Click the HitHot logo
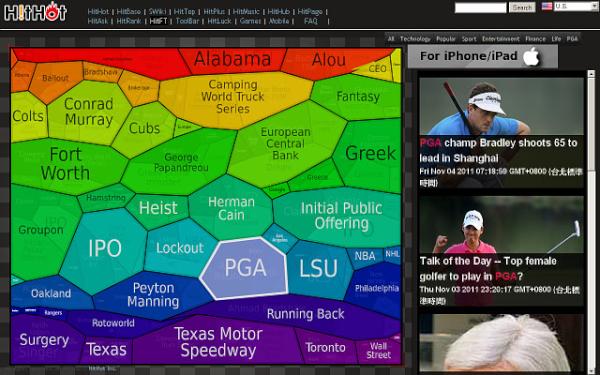Image resolution: width=600 pixels, height=375 pixels. click(x=35, y=12)
